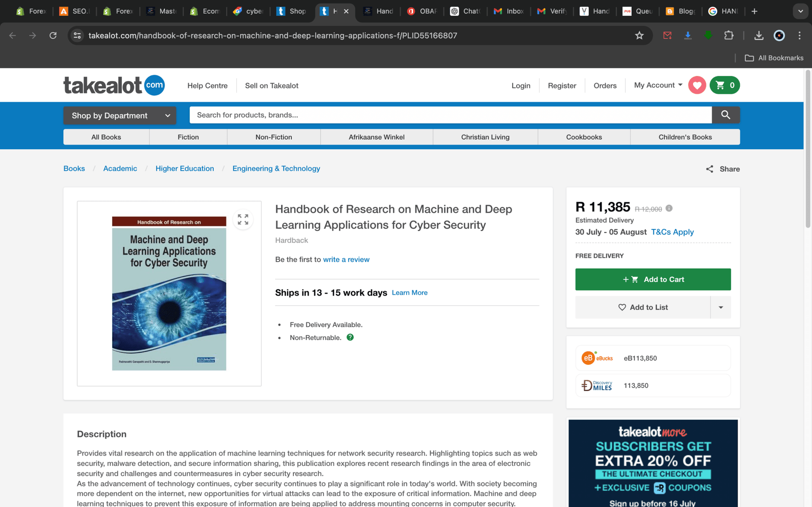Click the Books breadcrumb
The image size is (812, 507).
(x=74, y=168)
